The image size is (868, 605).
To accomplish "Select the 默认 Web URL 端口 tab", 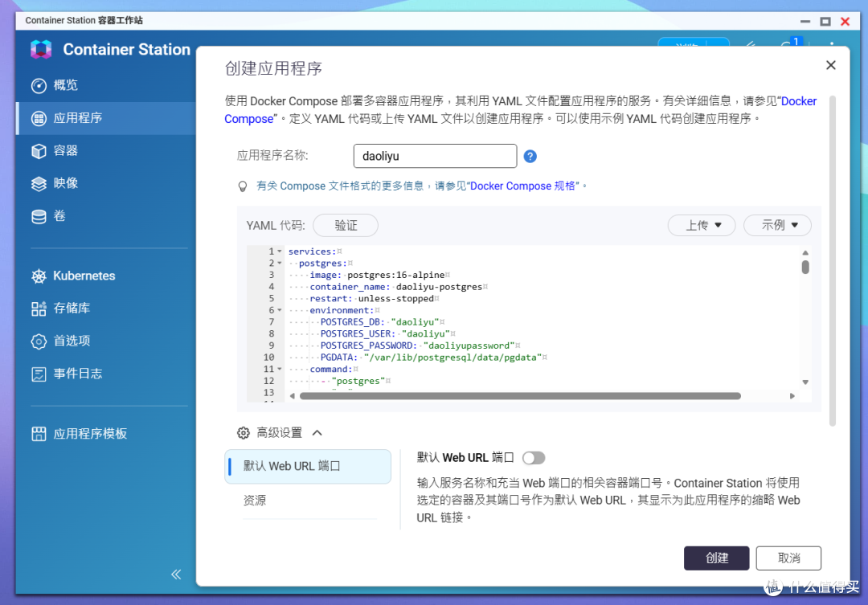I will click(x=308, y=466).
